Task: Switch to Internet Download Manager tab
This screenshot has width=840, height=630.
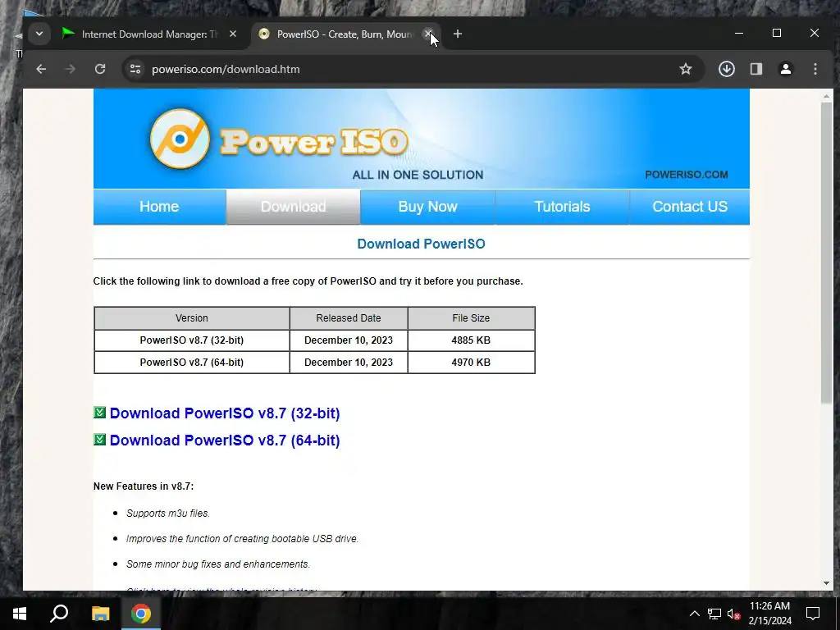Action: coord(148,34)
